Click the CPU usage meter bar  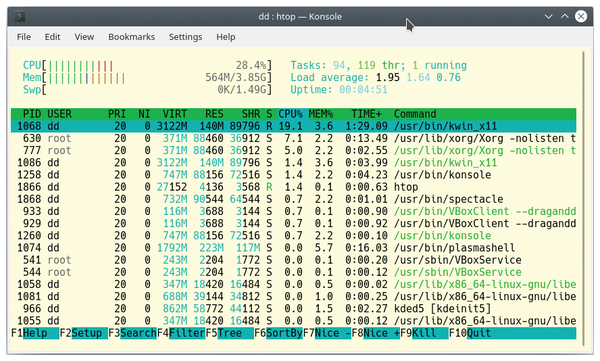147,65
